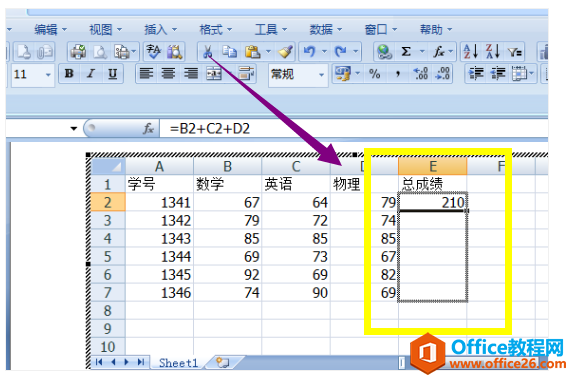Toggle align left
This screenshot has height=381, width=573.
point(146,74)
